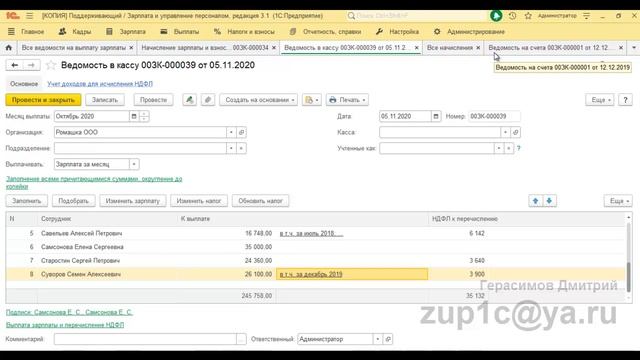Add this document to favorites star
Viewport: 640px width, 360px height.
51,65
